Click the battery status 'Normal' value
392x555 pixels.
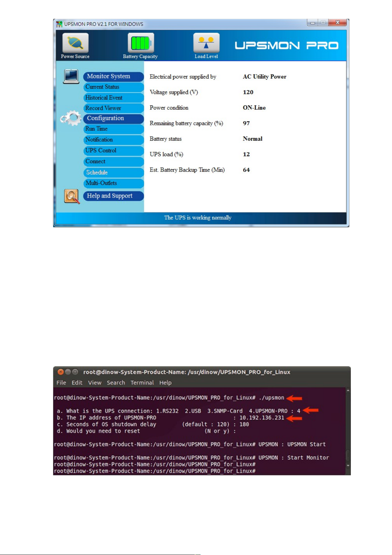coord(253,139)
